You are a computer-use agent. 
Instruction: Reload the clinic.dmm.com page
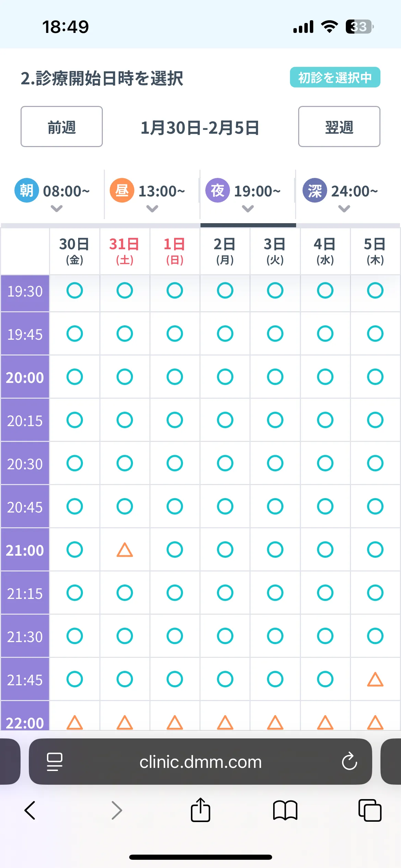349,762
